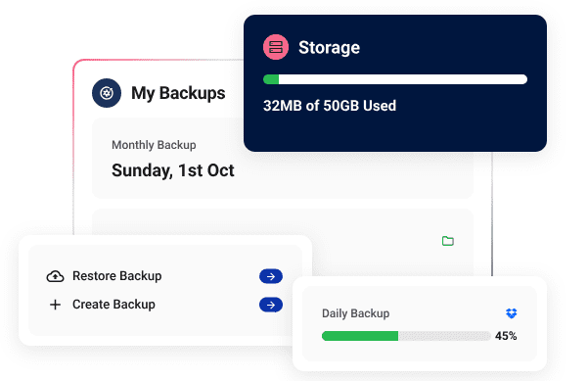
Task: Select the Create Backup label
Action: point(113,305)
